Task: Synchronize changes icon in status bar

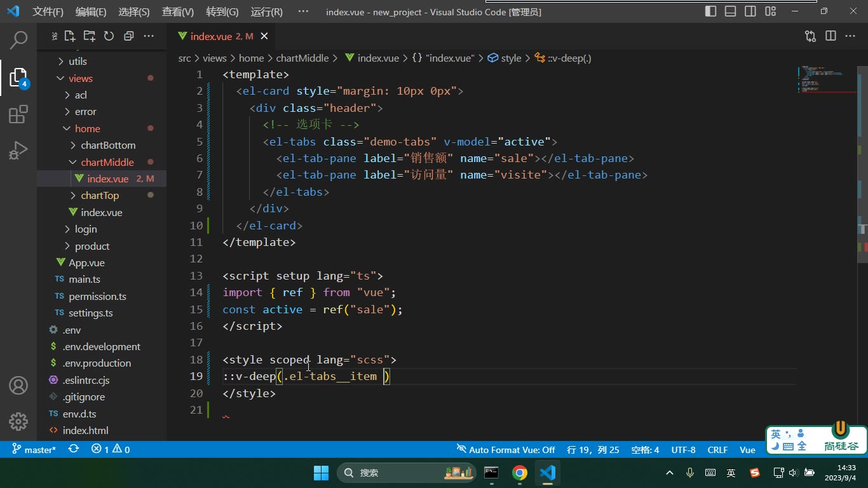Action: 74,449
